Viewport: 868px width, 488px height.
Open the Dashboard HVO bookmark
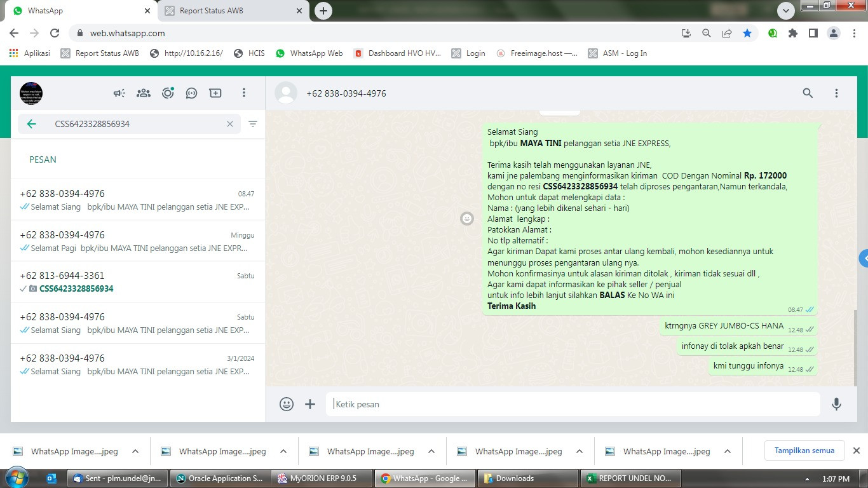pos(398,53)
